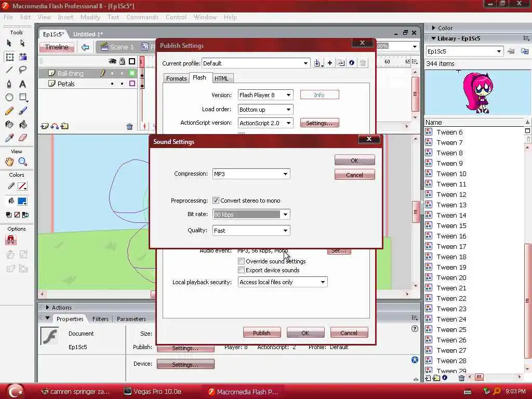Click ActionScript Settings button
Image resolution: width=532 pixels, height=399 pixels.
click(320, 123)
